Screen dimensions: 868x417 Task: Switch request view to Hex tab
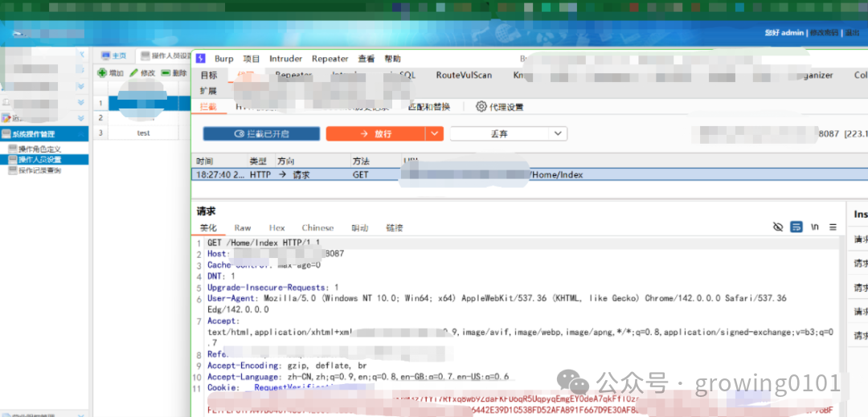click(x=276, y=228)
